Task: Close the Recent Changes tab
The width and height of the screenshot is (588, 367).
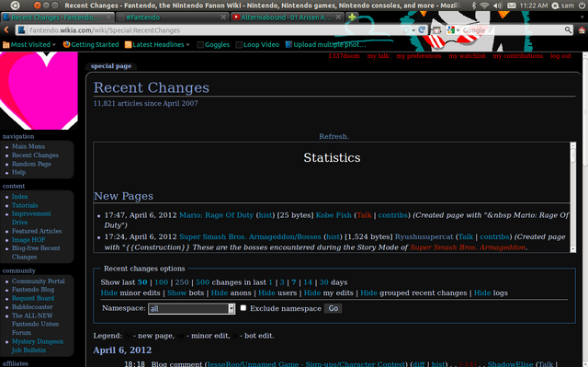Action: 108,17
